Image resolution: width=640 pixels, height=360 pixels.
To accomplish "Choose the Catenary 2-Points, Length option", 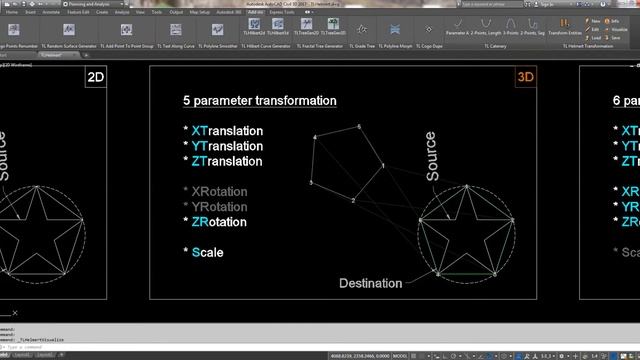I will [x=486, y=27].
